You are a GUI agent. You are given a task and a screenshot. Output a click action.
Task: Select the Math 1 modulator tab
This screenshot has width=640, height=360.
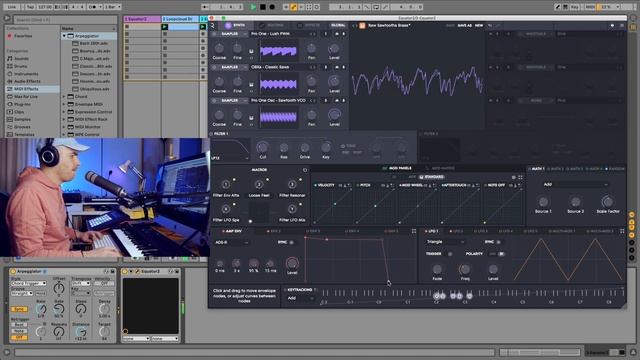click(x=536, y=169)
